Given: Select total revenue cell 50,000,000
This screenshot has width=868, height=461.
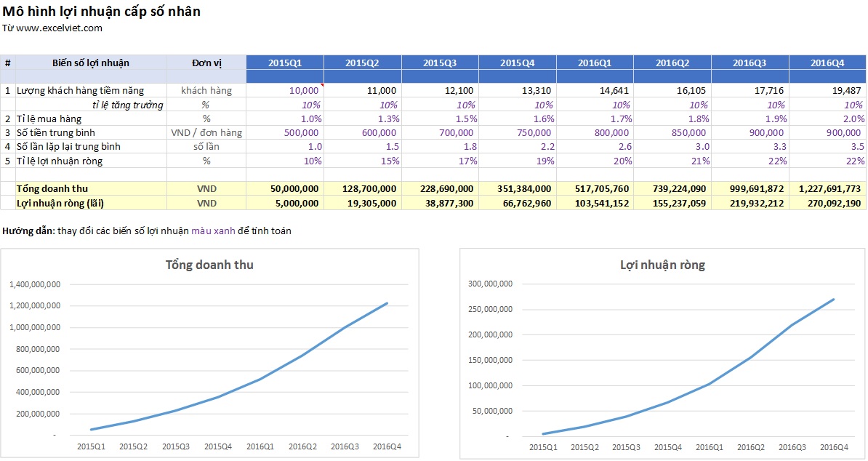Looking at the screenshot, I should [x=285, y=189].
